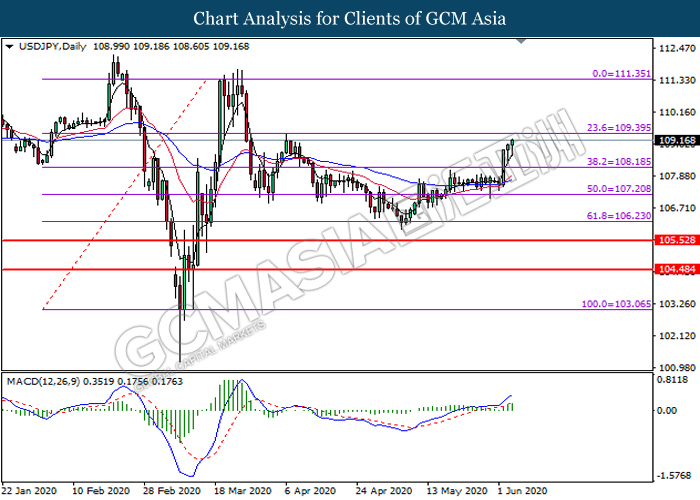
Task: Click the triangle arrow before USDJPY,Daily
Action: click(9, 47)
